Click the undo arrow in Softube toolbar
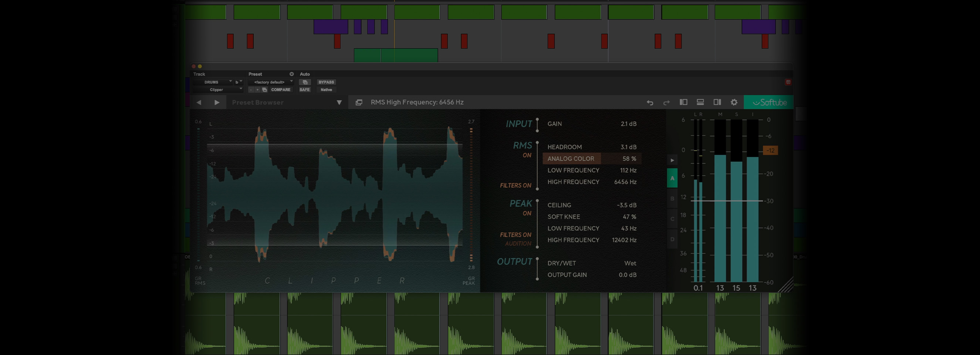The image size is (980, 355). [x=650, y=102]
